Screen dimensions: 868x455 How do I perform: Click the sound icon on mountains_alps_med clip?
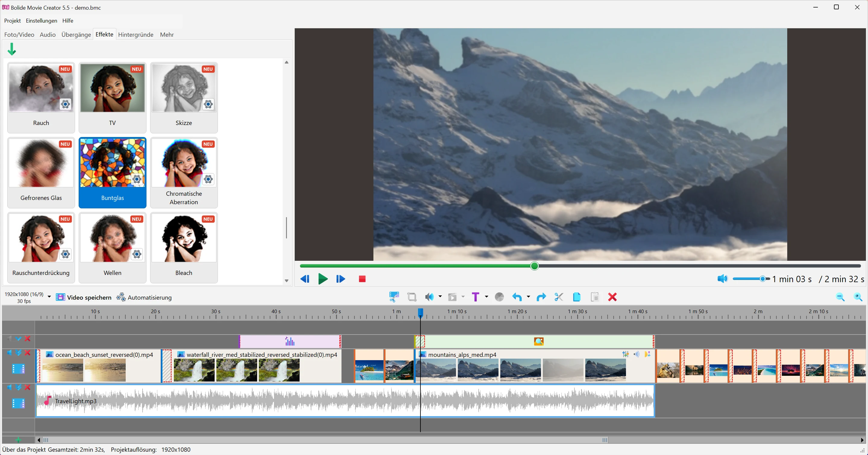click(636, 354)
